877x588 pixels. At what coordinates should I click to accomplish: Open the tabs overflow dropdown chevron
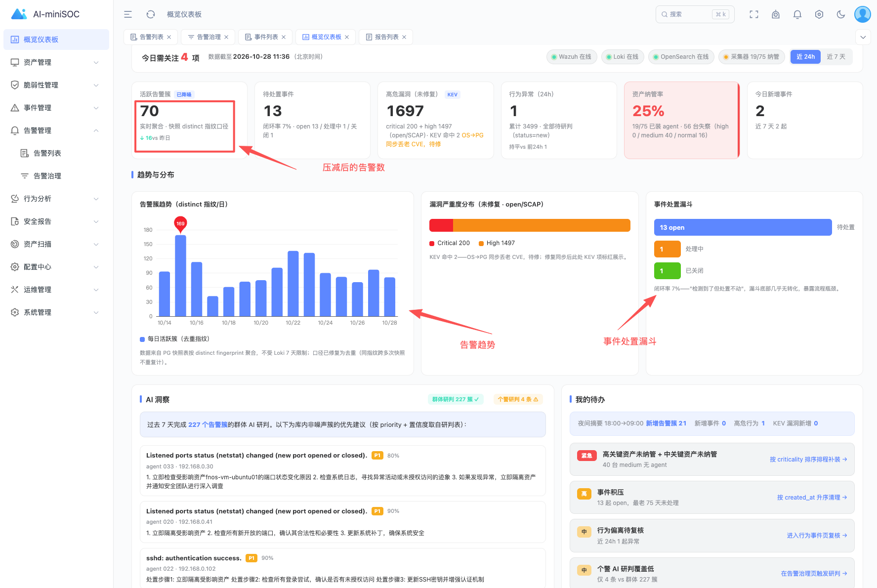point(863,37)
